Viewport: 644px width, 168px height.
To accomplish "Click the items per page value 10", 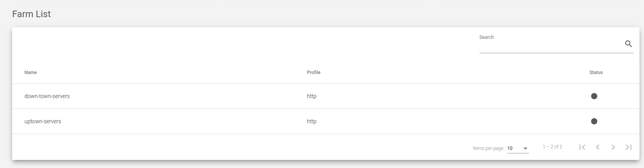I will (x=510, y=148).
